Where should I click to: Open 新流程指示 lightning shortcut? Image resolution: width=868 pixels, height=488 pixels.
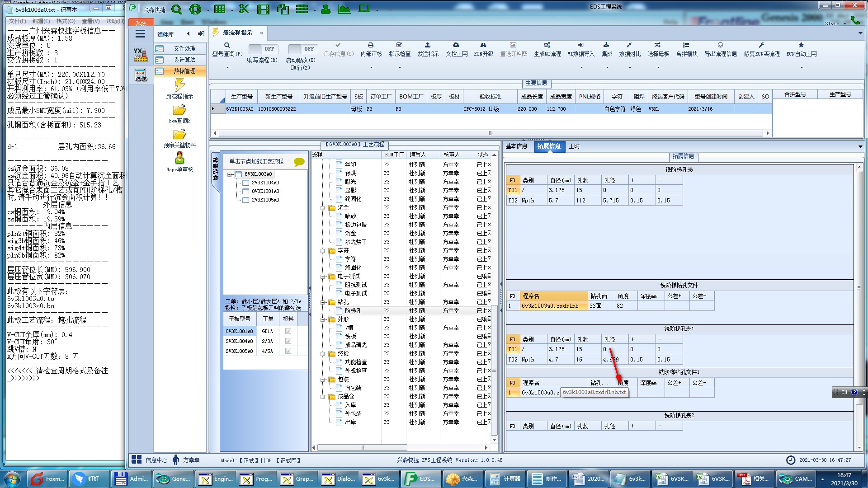coord(179,89)
